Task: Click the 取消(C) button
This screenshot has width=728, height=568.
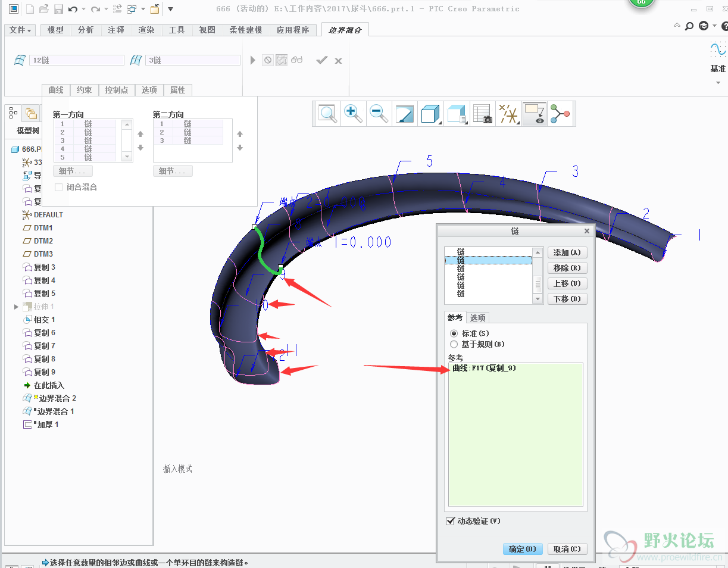Action: pos(567,549)
